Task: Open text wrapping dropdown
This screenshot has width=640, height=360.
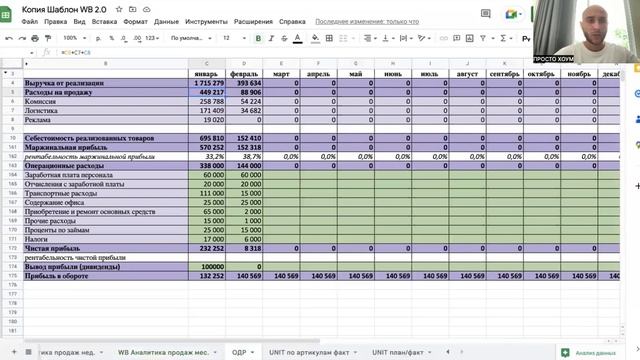Action: pyautogui.click(x=406, y=38)
